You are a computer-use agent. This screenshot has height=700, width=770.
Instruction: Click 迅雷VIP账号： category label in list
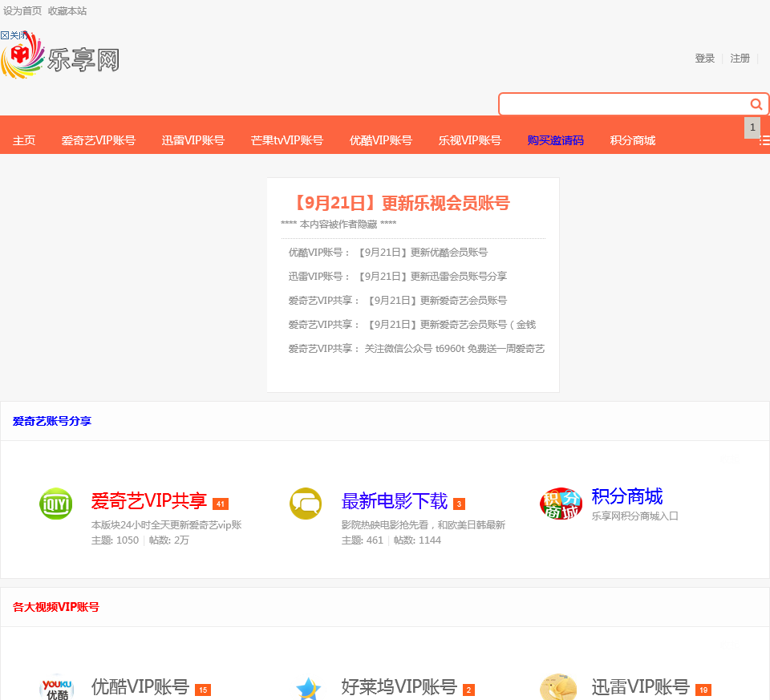tap(320, 277)
